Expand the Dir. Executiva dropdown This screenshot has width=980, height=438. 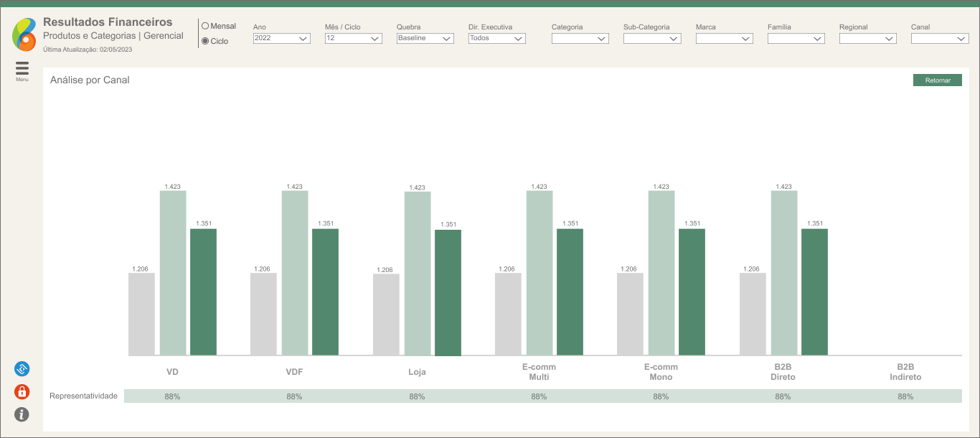[x=496, y=39]
